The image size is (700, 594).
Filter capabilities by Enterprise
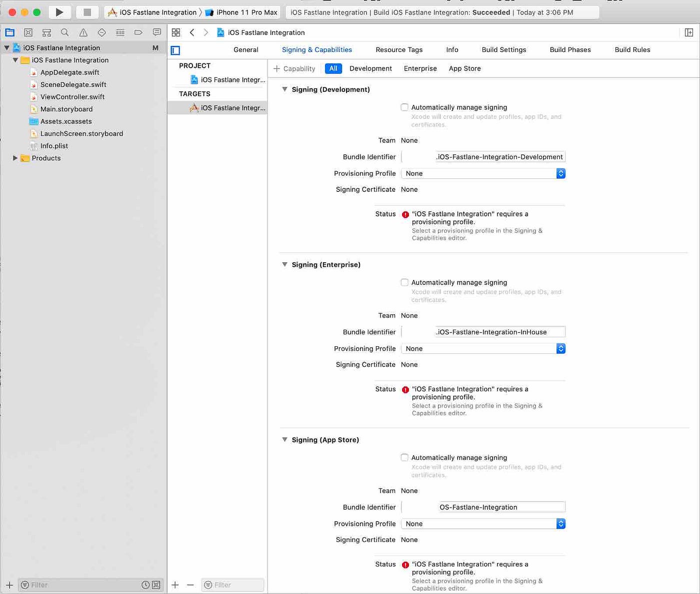[420, 68]
